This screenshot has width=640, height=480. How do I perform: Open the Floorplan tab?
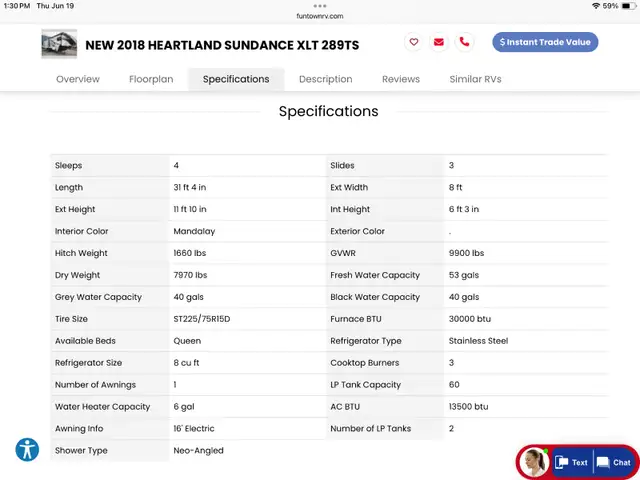click(151, 79)
